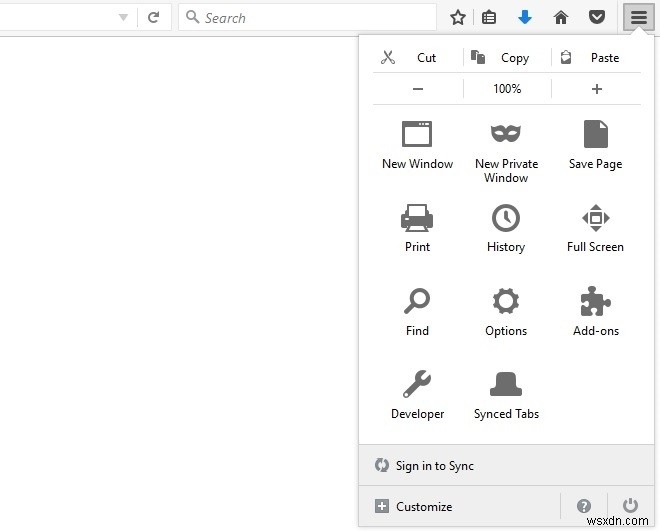Click Sign in to Sync
The image size is (660, 531).
tap(506, 465)
